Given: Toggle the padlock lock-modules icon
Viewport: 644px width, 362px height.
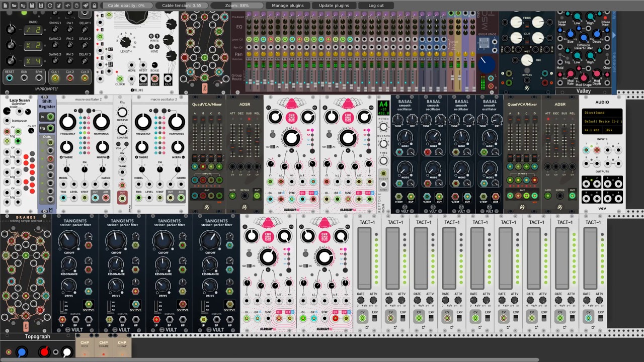Looking at the screenshot, I should 95,6.
